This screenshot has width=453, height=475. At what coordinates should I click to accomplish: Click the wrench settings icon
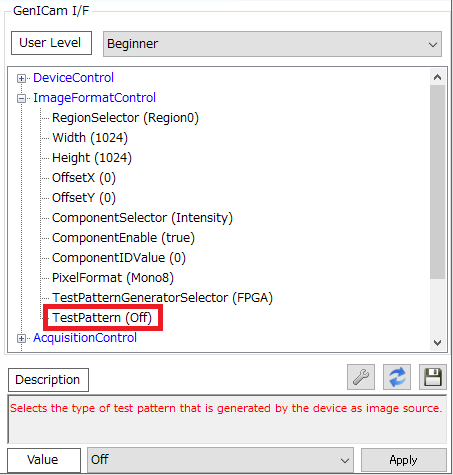tap(361, 377)
